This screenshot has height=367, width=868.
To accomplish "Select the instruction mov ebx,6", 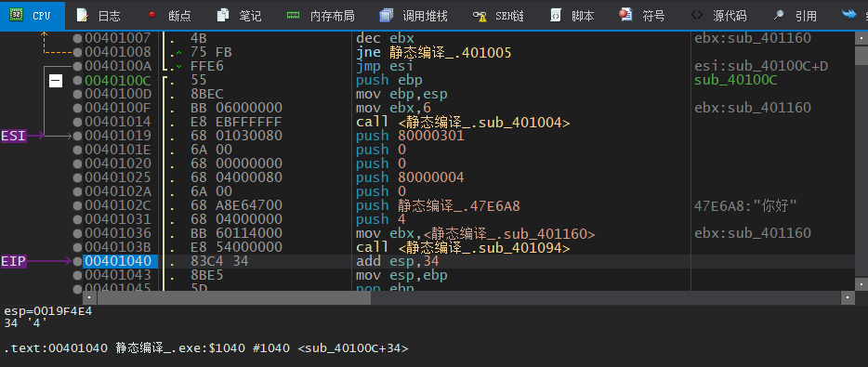I will coord(393,108).
